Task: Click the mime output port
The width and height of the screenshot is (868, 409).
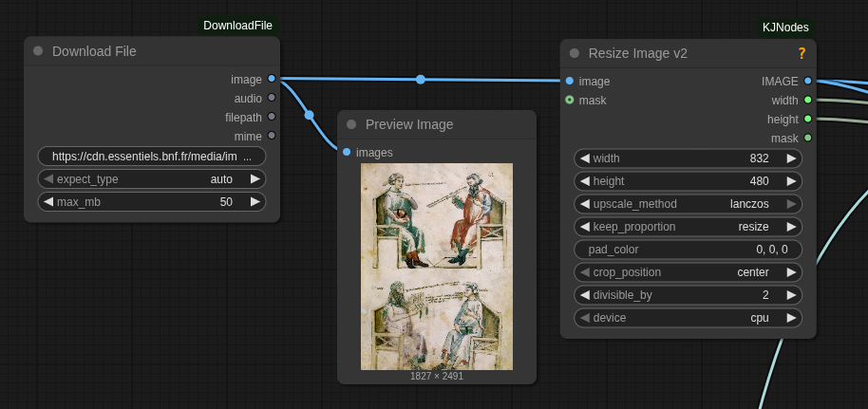Action: (272, 136)
